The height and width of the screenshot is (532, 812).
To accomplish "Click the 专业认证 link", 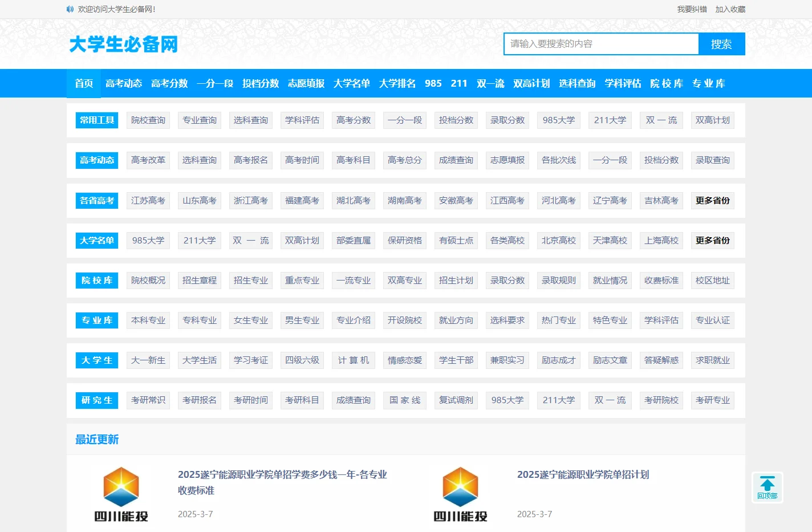I will point(713,320).
